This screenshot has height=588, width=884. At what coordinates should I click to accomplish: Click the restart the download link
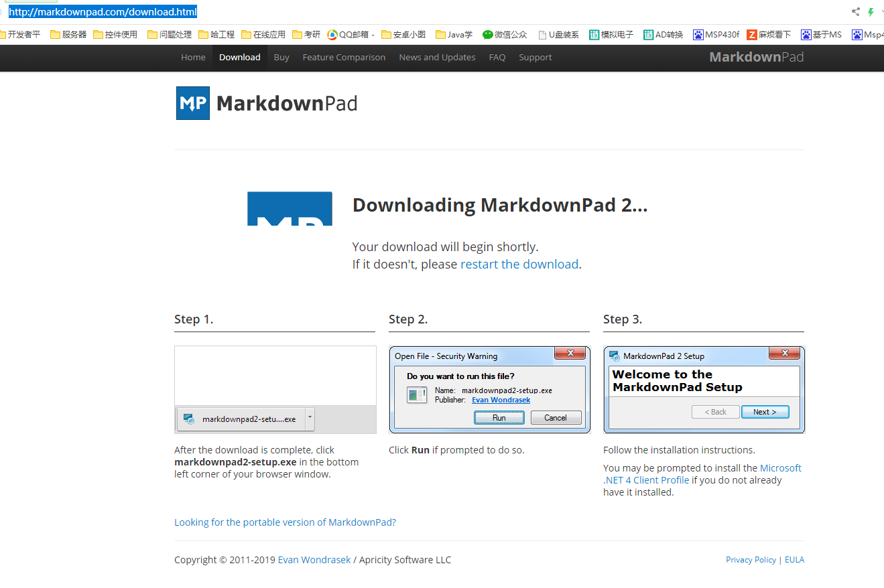[519, 264]
